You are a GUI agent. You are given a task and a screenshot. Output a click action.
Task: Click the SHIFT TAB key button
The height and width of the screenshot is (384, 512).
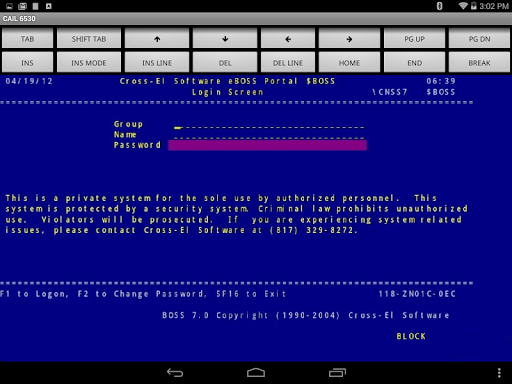pos(89,39)
